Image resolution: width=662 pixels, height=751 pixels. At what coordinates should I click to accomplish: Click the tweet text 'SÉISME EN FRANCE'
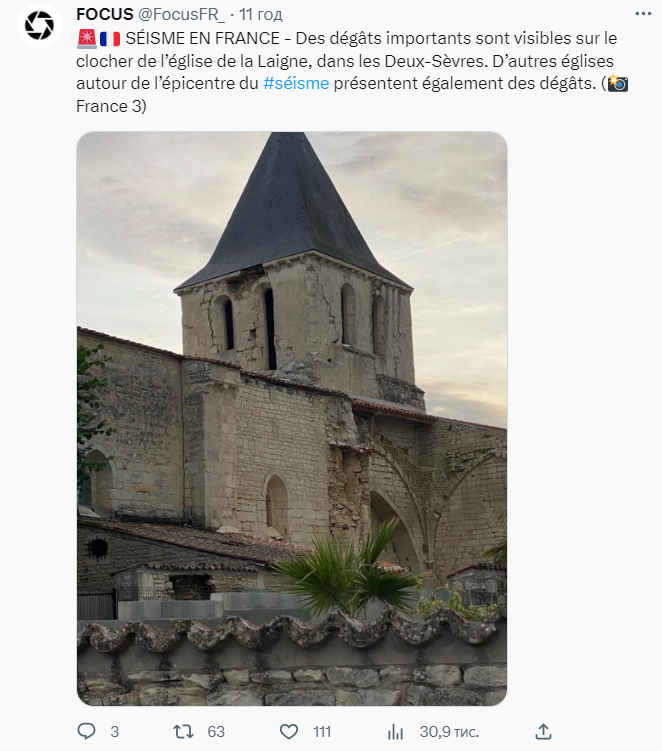[203, 38]
